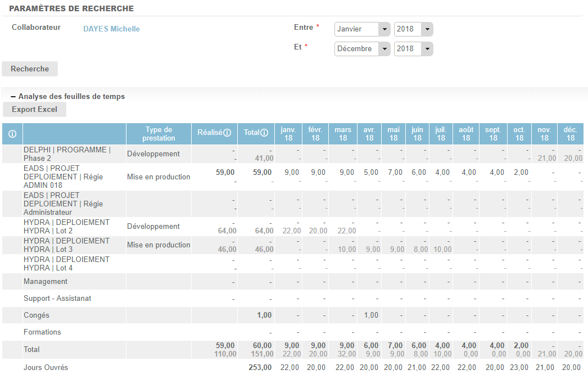
Task: Select the HYDRA DEPLOIEMENT Lot 3 row label
Action: coord(66,245)
